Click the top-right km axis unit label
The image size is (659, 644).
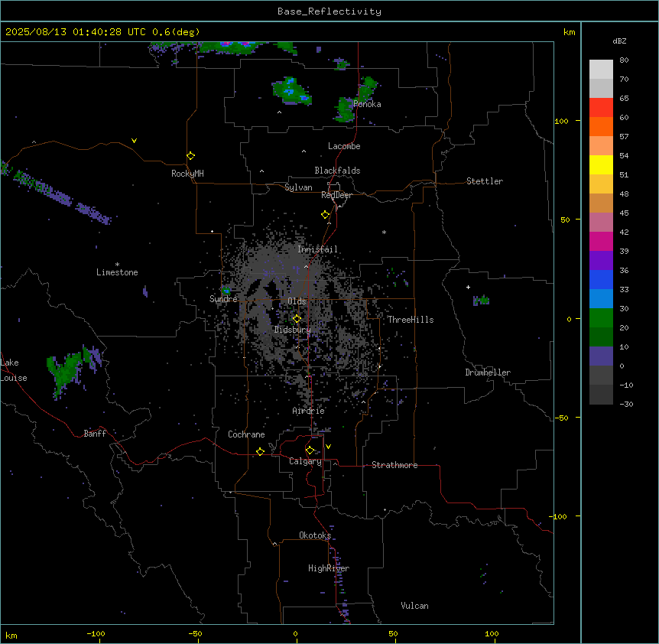pyautogui.click(x=569, y=32)
